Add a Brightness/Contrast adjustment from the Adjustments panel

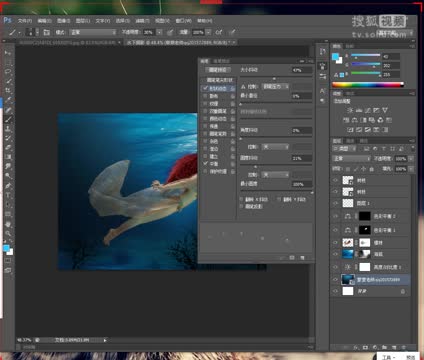(x=350, y=110)
